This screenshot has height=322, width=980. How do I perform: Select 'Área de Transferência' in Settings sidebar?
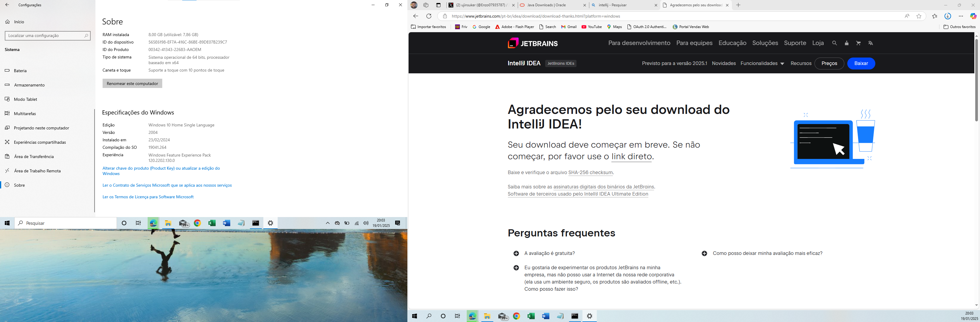(47, 157)
